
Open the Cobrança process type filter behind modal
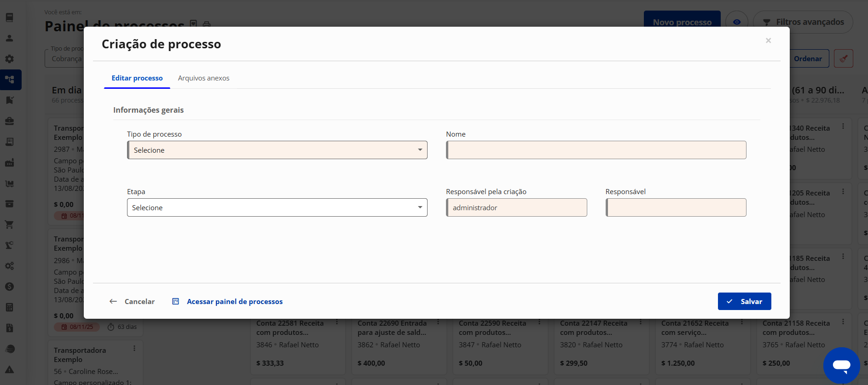[64, 58]
